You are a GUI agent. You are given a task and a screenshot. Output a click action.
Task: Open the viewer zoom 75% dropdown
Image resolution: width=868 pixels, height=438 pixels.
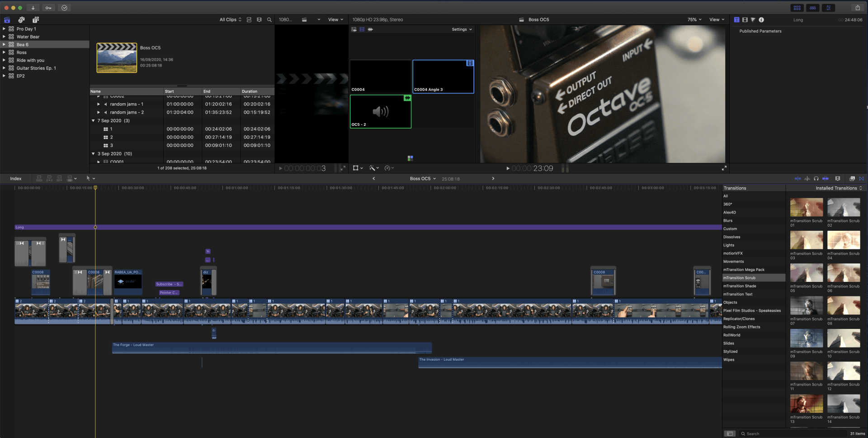tap(694, 20)
